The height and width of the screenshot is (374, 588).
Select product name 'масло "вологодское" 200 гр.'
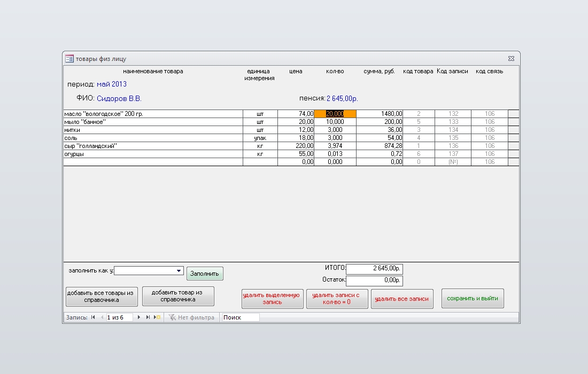click(x=153, y=114)
